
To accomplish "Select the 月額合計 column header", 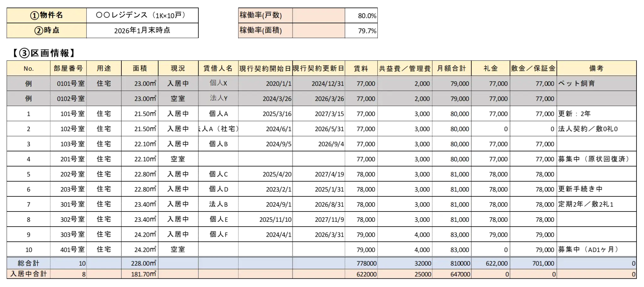I will point(451,68).
